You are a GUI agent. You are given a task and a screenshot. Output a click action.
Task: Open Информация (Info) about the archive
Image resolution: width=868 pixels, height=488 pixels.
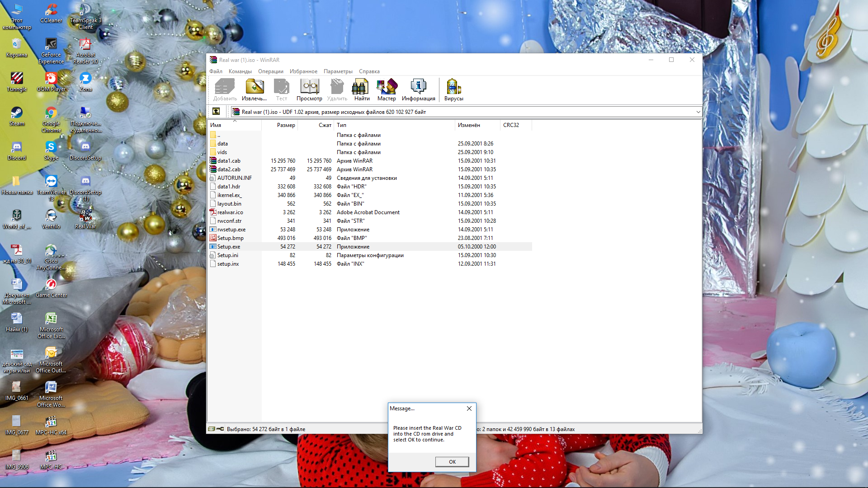click(418, 89)
